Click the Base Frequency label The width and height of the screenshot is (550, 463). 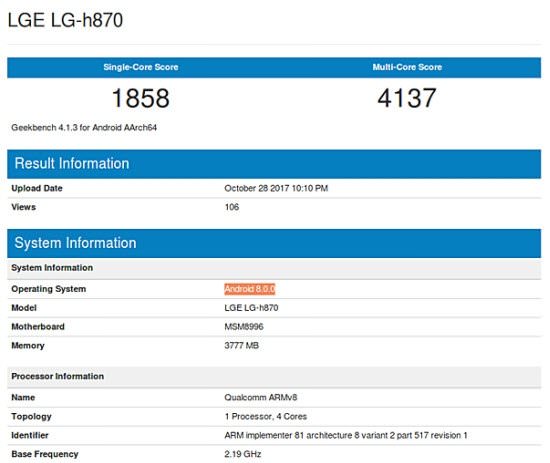[x=45, y=454]
